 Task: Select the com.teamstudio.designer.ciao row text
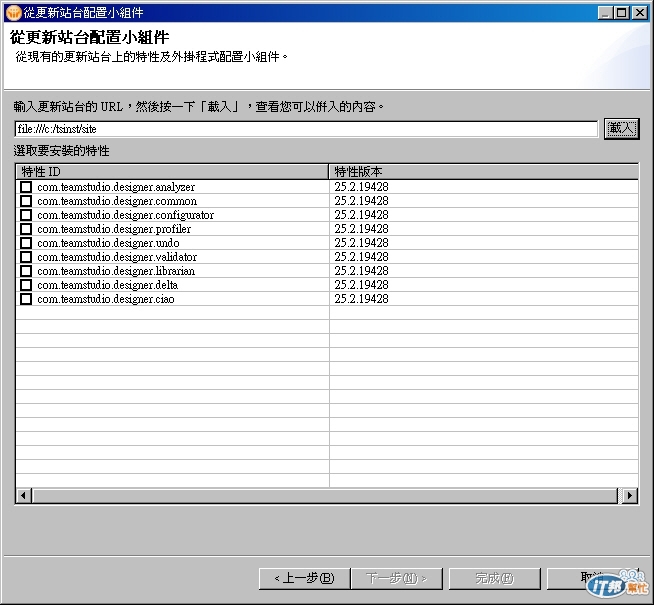coord(106,299)
